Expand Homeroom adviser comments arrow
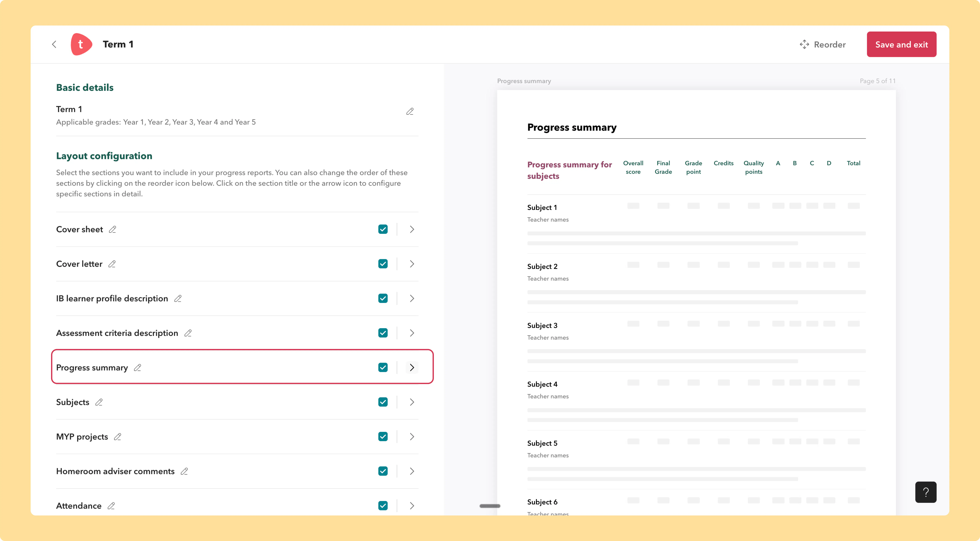The image size is (980, 541). point(412,471)
